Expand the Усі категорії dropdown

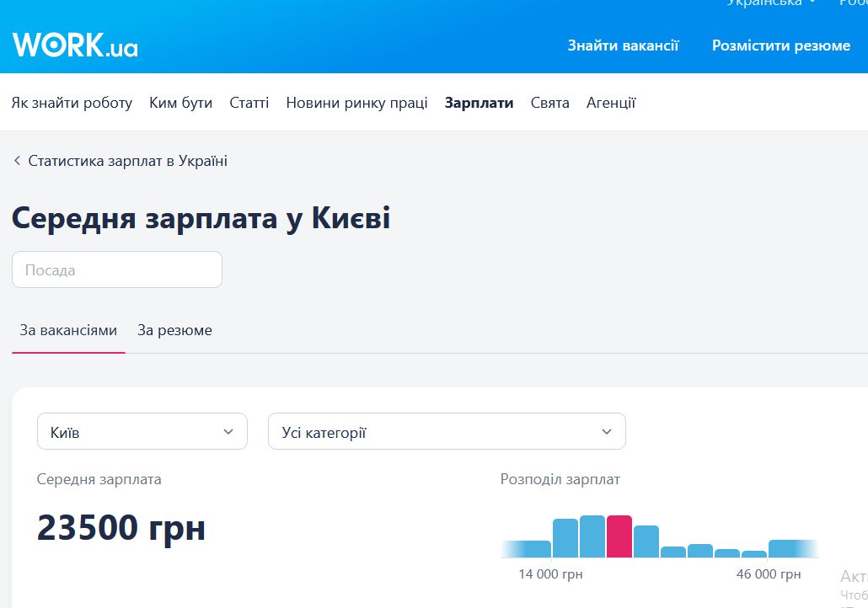(x=447, y=431)
